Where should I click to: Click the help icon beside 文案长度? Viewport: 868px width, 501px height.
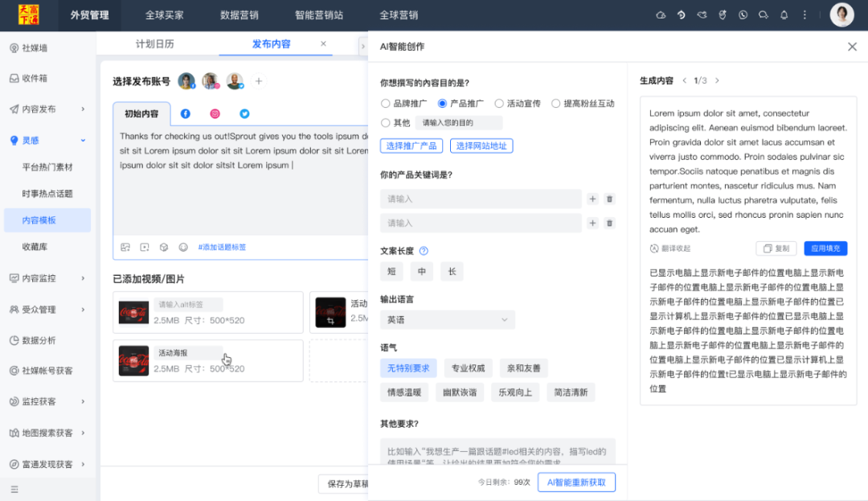[x=424, y=251]
